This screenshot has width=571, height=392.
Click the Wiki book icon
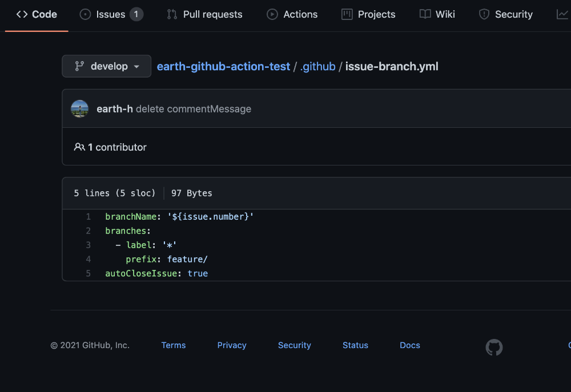[425, 14]
